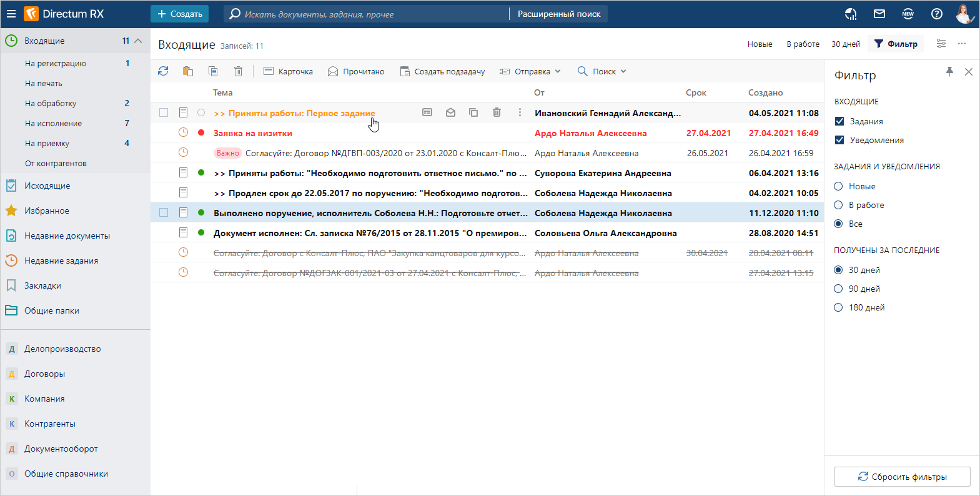Click the search documents input field
980x496 pixels.
[369, 14]
